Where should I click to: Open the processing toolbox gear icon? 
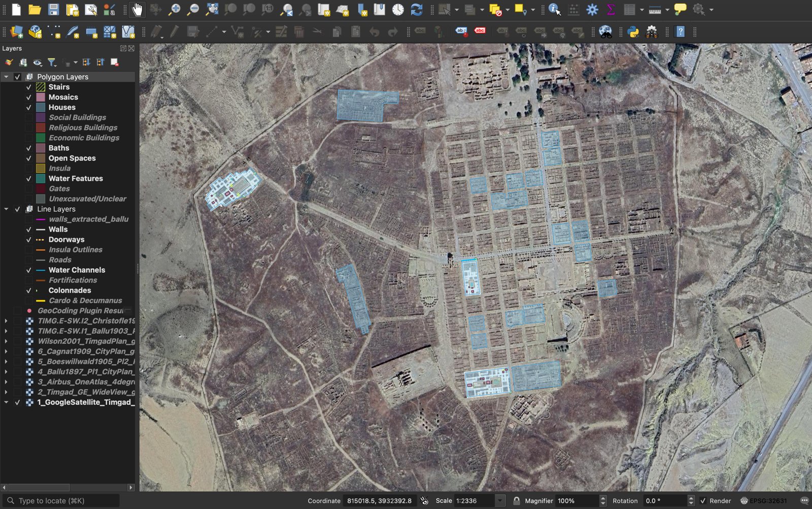(x=592, y=10)
